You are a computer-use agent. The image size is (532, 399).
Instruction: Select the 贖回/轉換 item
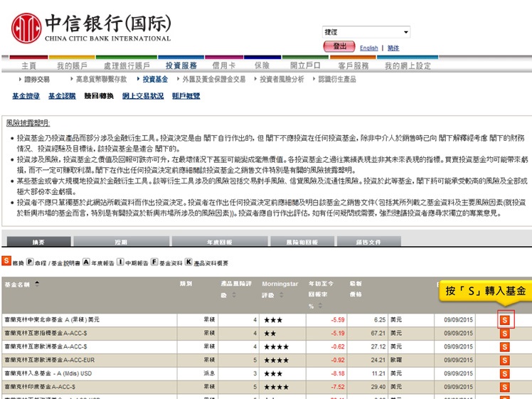[99, 96]
